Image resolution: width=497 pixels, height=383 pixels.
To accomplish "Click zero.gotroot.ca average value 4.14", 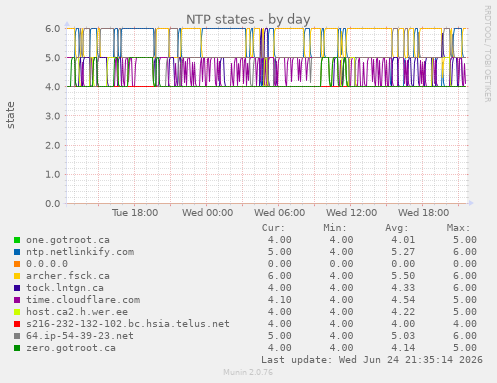I will [403, 348].
